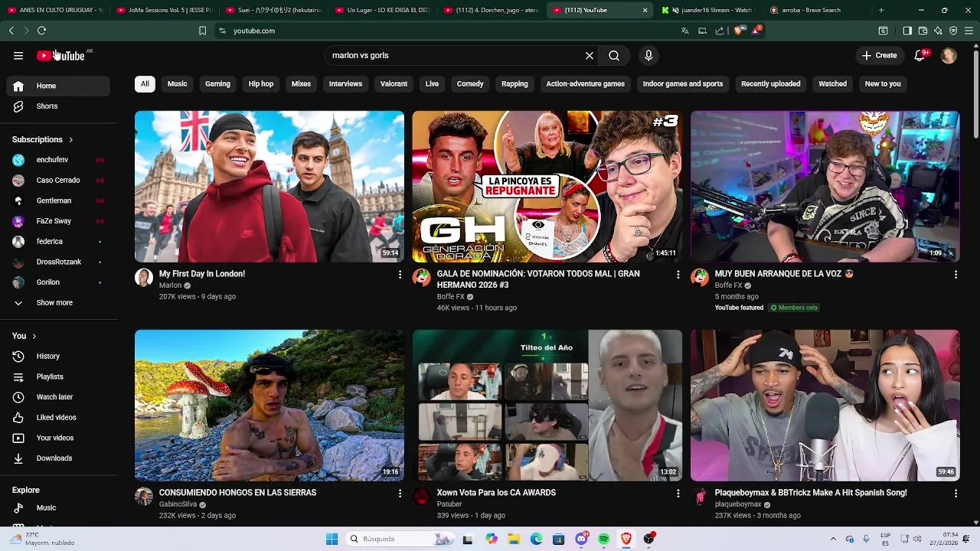This screenshot has width=980, height=551.
Task: Open the YouTube hamburger guide menu
Action: pyautogui.click(x=18, y=55)
